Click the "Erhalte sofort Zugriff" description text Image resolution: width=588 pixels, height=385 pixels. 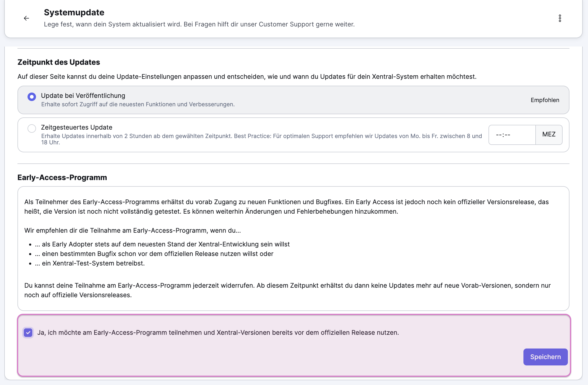pyautogui.click(x=138, y=104)
